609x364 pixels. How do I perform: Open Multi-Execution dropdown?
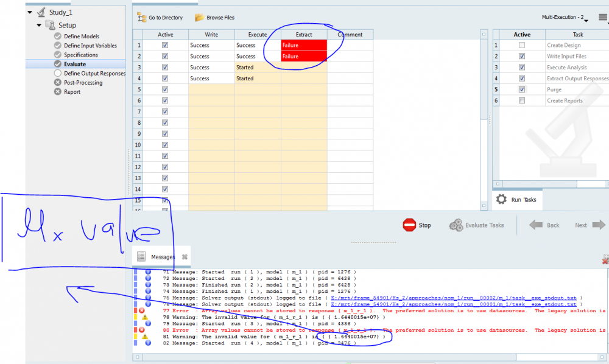(565, 18)
